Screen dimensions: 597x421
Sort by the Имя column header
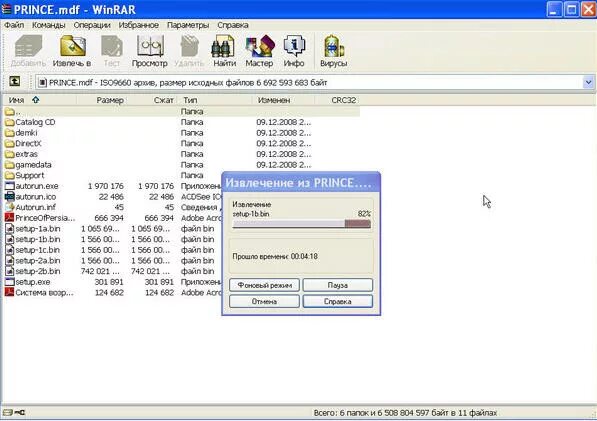(x=40, y=100)
